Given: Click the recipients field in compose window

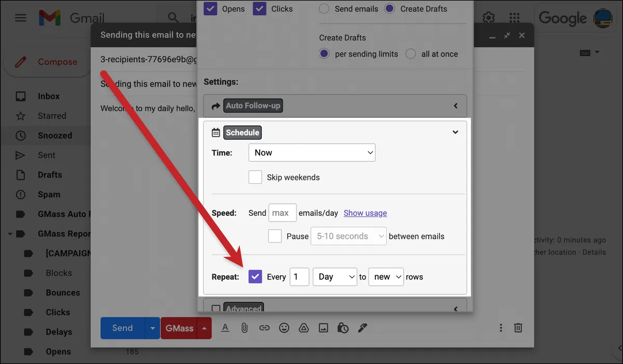Looking at the screenshot, I should (x=148, y=60).
